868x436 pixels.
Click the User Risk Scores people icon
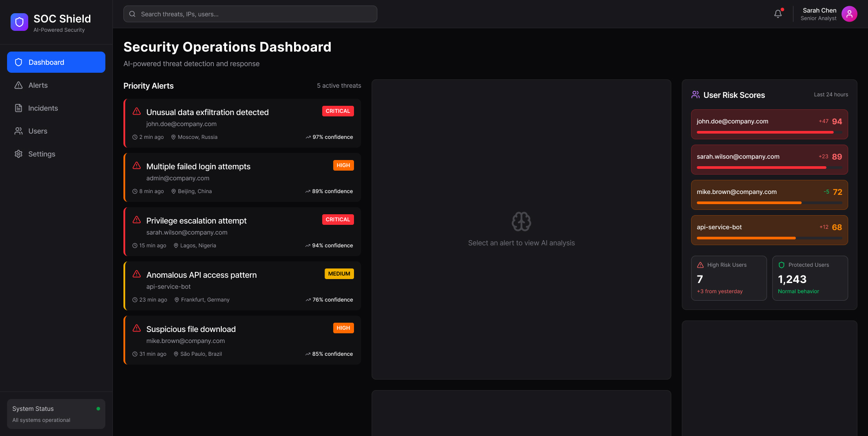coord(696,94)
